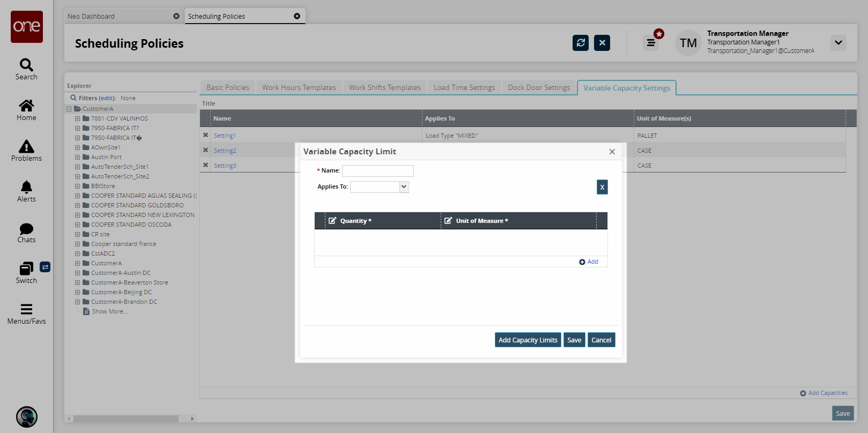Switch to Work Hours Templates tab
Image resolution: width=868 pixels, height=433 pixels.
click(299, 87)
